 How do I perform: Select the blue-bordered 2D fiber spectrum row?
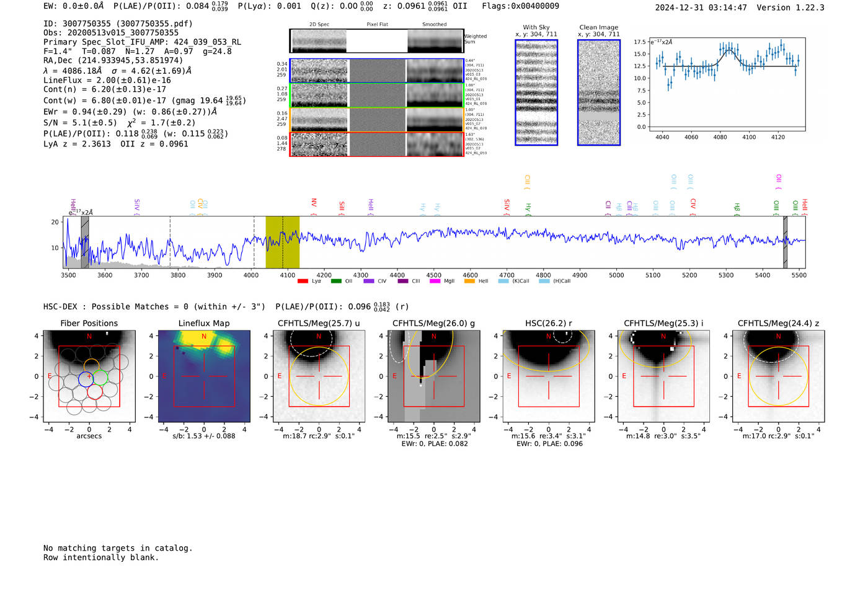click(x=377, y=71)
